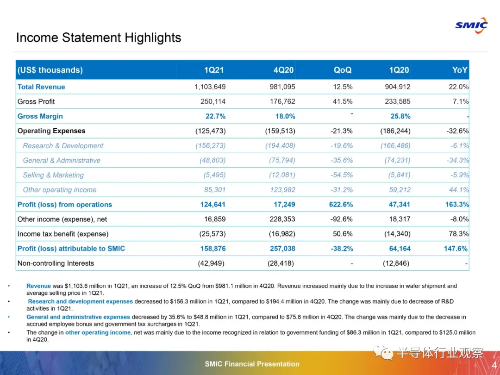Click 'Other income (expense), net' row label
Screen dimensions: 500x375
(62, 219)
